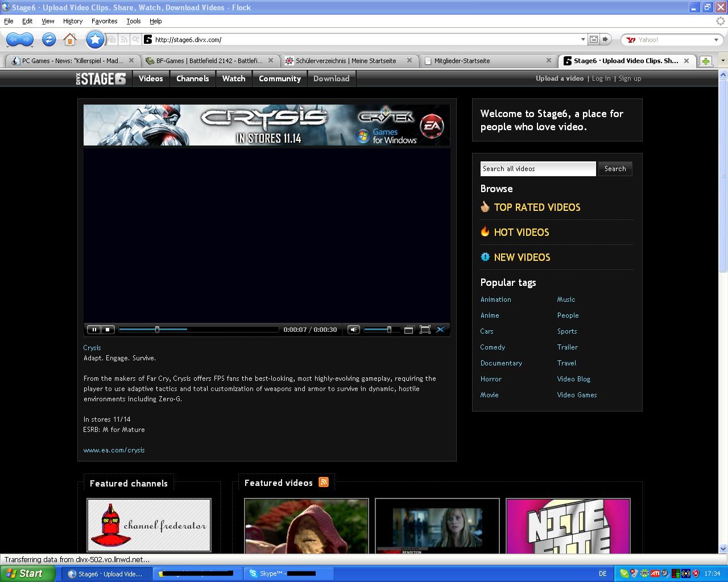Open the TOP RATED VIDEOS link

click(x=537, y=207)
